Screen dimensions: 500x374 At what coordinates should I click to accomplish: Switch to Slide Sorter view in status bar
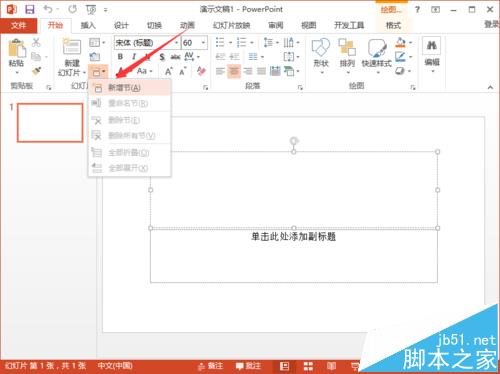click(x=308, y=366)
